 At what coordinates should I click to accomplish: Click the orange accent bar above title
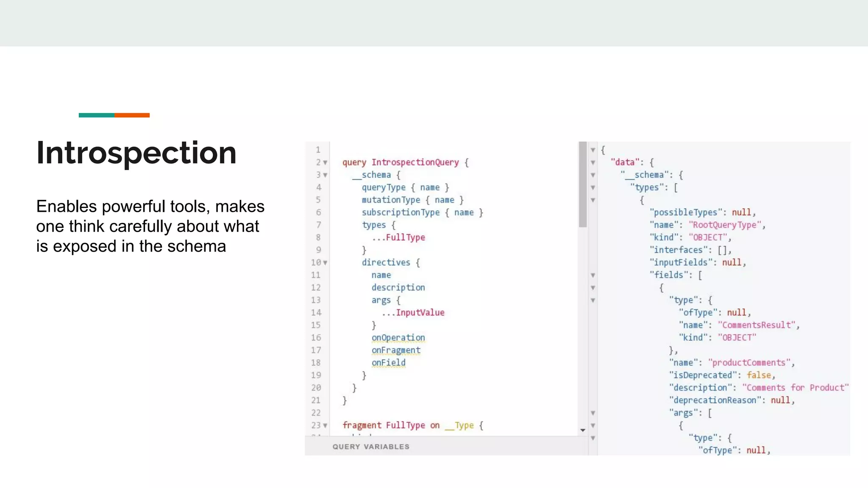(132, 115)
